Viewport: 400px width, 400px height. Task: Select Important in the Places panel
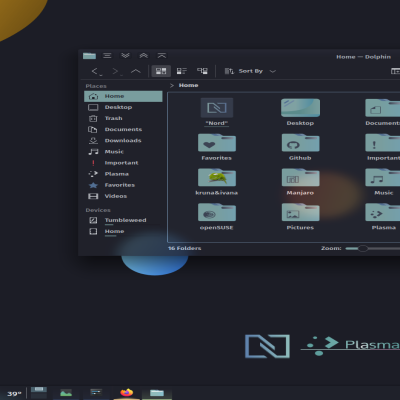pos(123,163)
